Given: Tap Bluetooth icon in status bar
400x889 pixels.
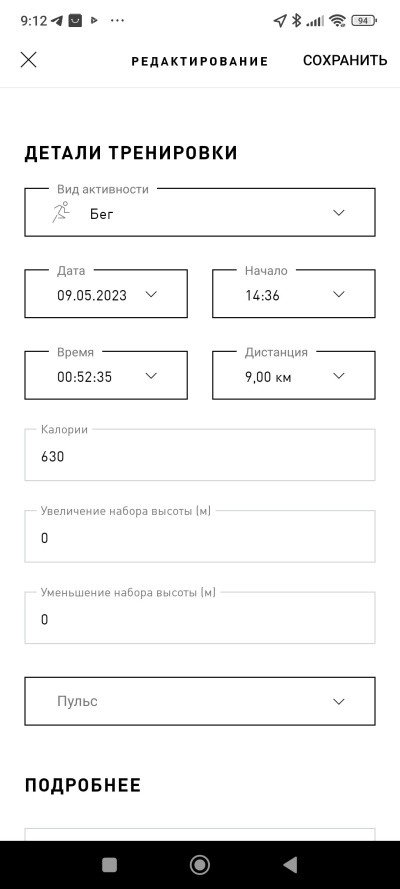Looking at the screenshot, I should coord(296,21).
